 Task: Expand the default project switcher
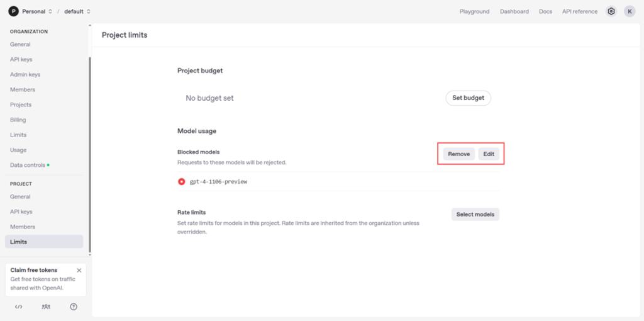coord(77,11)
